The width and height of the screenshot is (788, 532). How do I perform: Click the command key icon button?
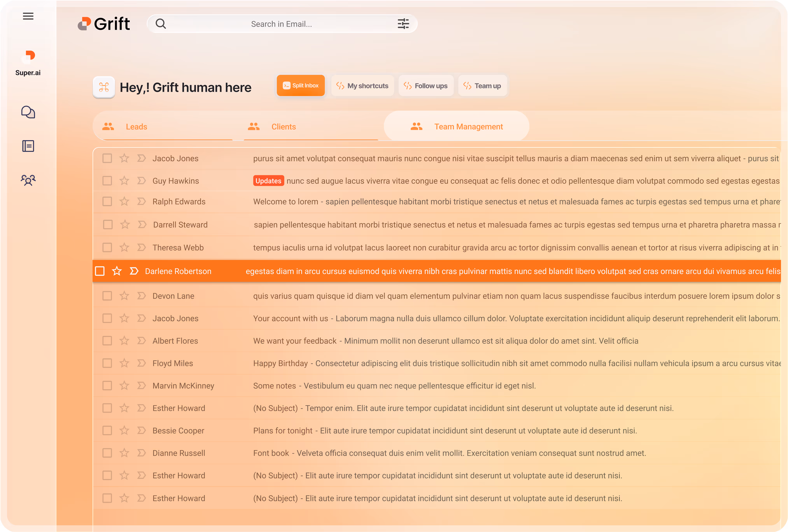(104, 87)
